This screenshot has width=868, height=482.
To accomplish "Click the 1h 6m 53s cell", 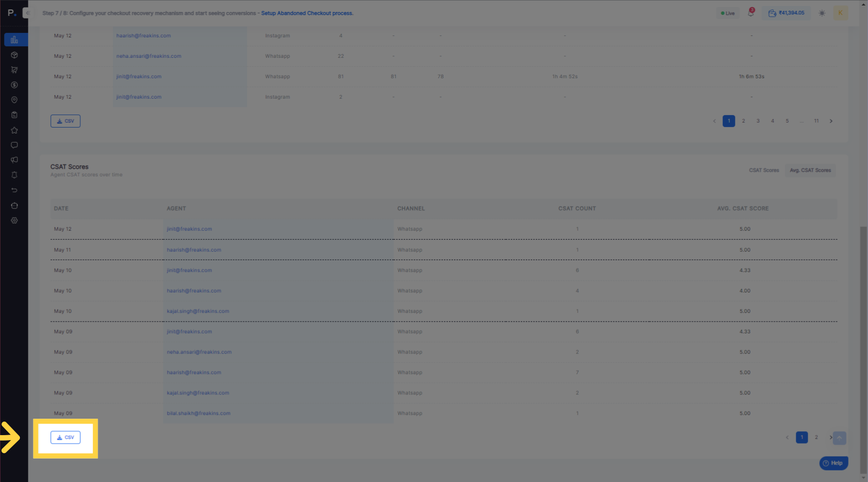I will pos(751,77).
